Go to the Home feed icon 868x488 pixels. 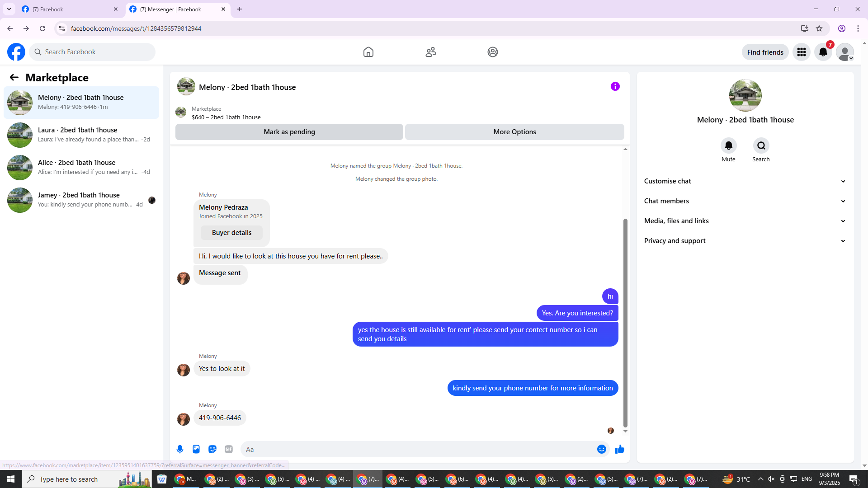pos(368,52)
